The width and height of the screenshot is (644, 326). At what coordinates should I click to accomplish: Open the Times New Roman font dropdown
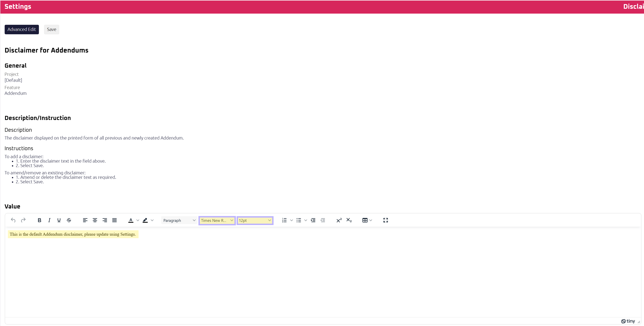coord(217,220)
